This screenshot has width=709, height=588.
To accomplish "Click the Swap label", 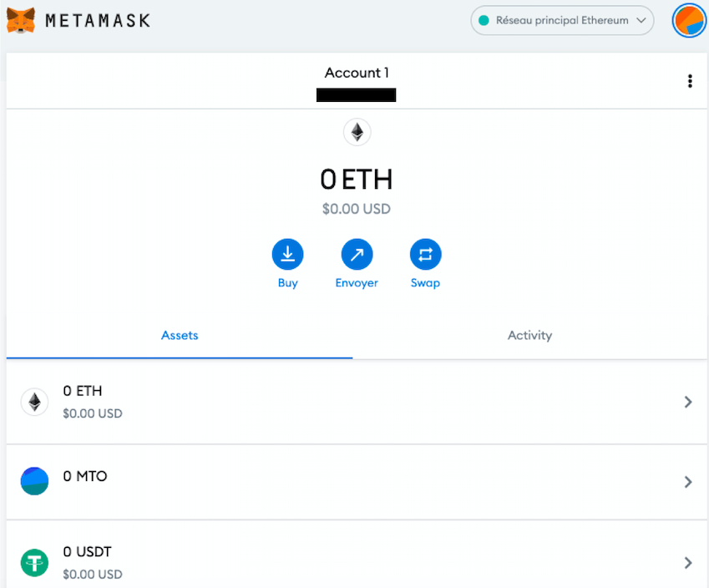I will (x=426, y=282).
